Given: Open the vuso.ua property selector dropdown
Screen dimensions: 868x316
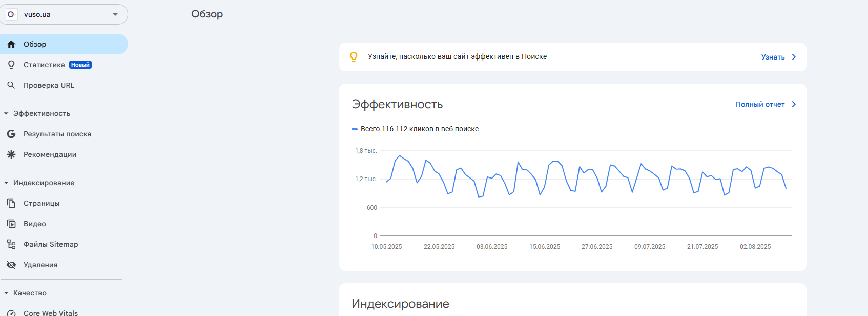Looking at the screenshot, I should (x=64, y=14).
